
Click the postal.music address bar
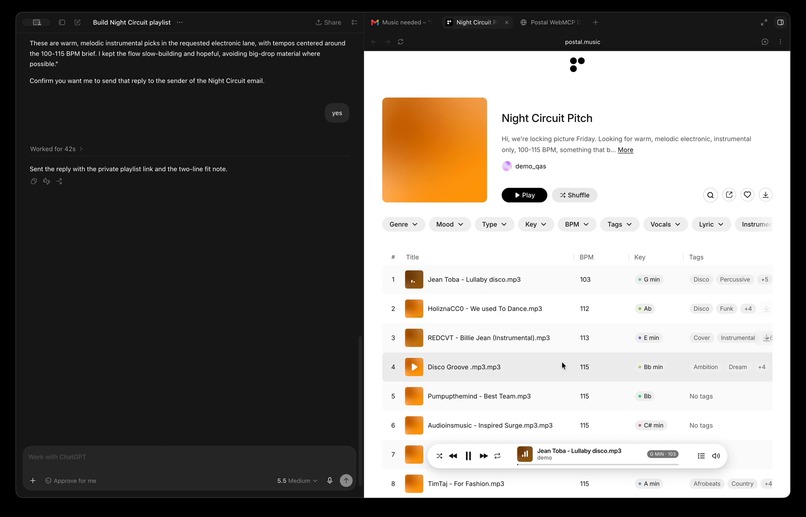[x=582, y=42]
